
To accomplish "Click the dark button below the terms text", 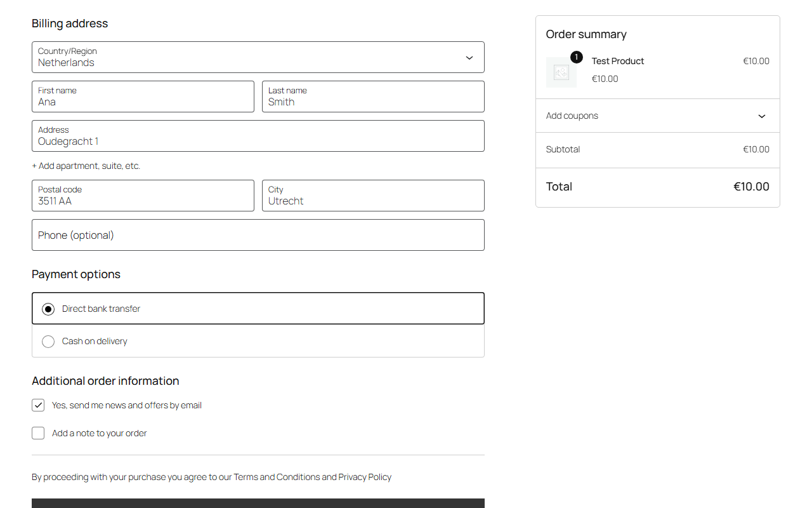I will 258,503.
